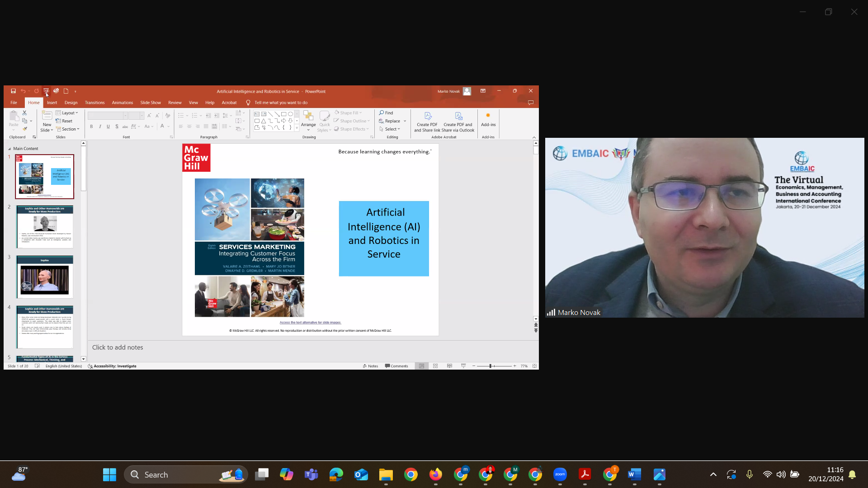Toggle Comments pane from status bar
Viewport: 868px width, 488px height.
396,366
